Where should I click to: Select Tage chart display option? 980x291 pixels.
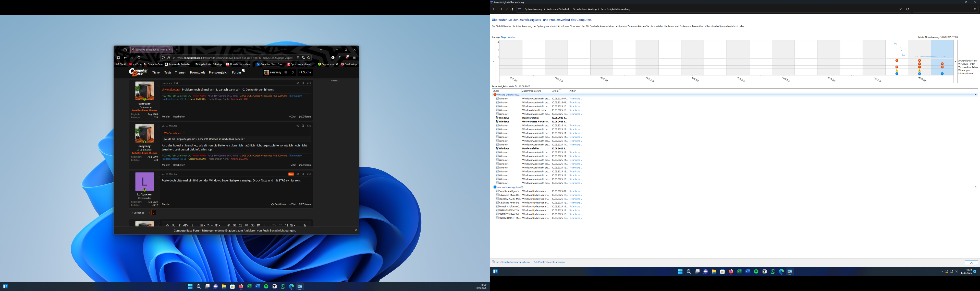pyautogui.click(x=503, y=37)
